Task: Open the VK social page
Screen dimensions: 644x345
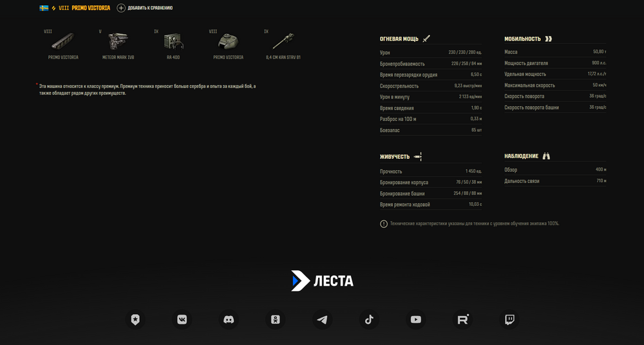Action: click(182, 319)
